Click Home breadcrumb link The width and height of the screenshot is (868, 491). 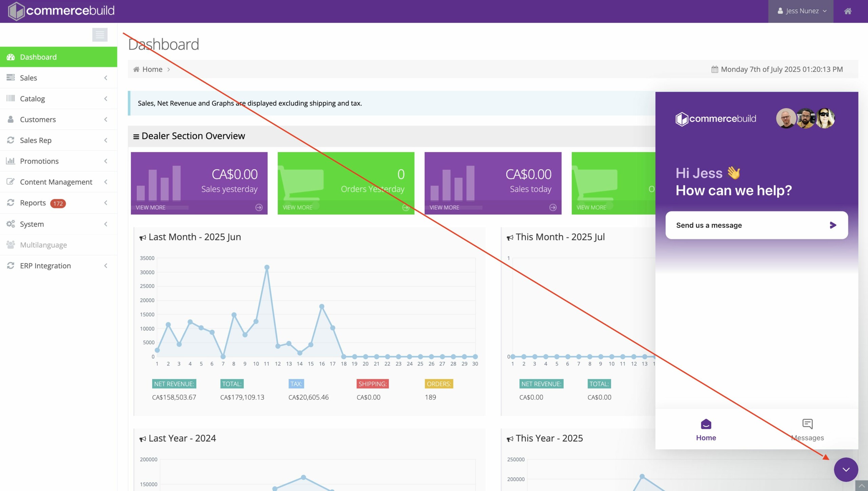pyautogui.click(x=152, y=69)
